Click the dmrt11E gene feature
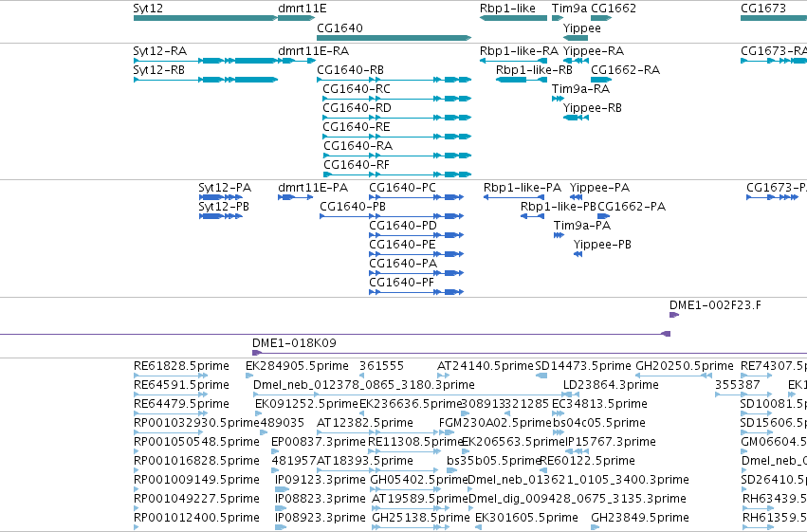Viewport: 807px width, 532px height. tap(297, 18)
